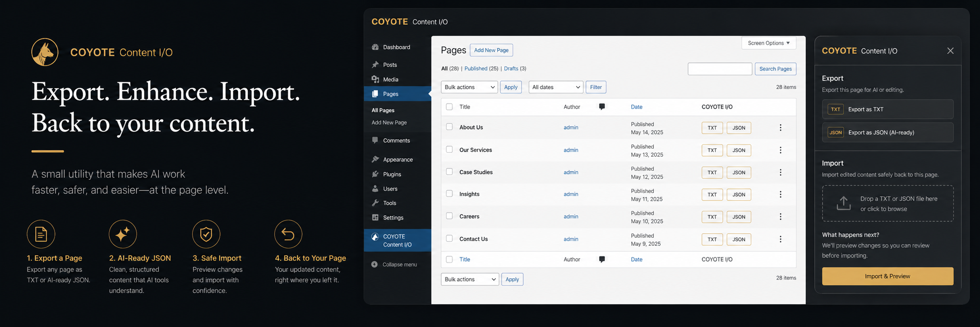Viewport: 980px width, 327px height.
Task: Click the Tools wrench icon
Action: [x=375, y=203]
